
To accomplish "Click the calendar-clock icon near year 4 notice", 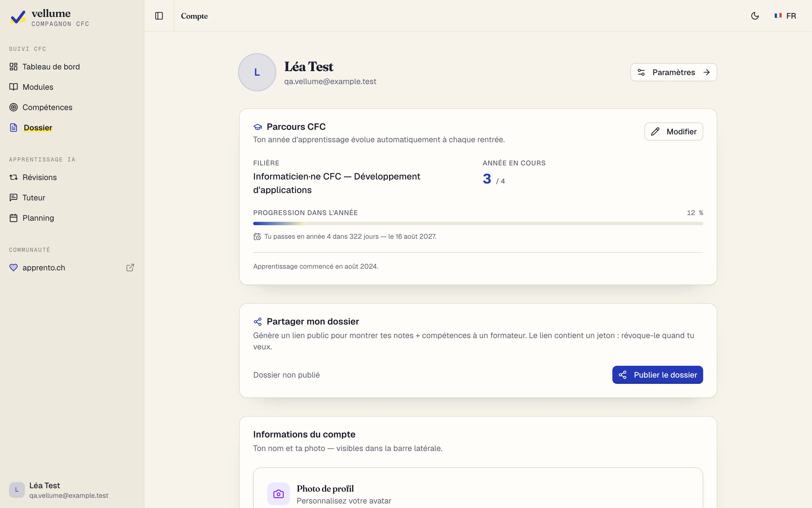I will coord(257,237).
